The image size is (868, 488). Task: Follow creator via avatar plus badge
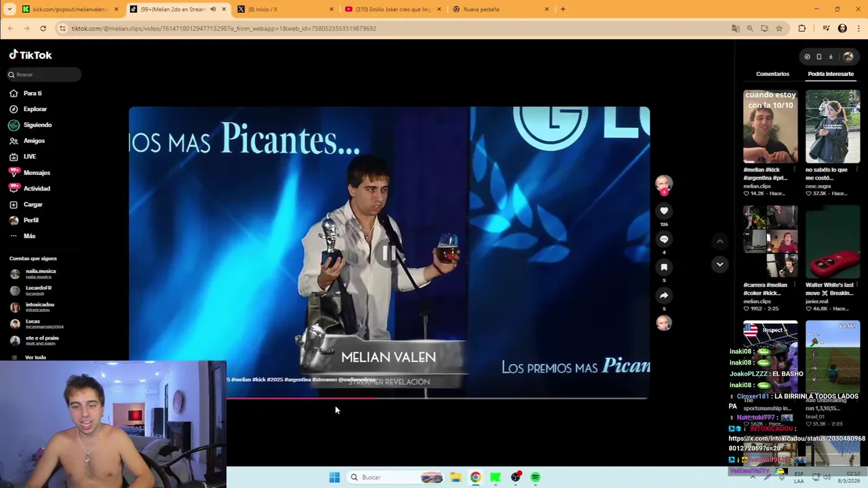pyautogui.click(x=664, y=193)
